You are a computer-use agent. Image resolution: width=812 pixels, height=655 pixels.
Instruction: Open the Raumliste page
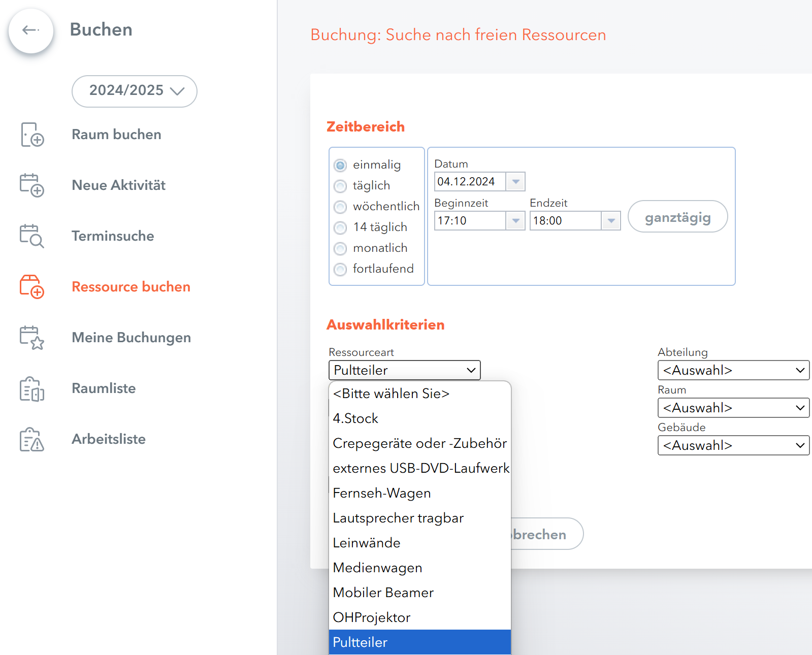coord(104,388)
